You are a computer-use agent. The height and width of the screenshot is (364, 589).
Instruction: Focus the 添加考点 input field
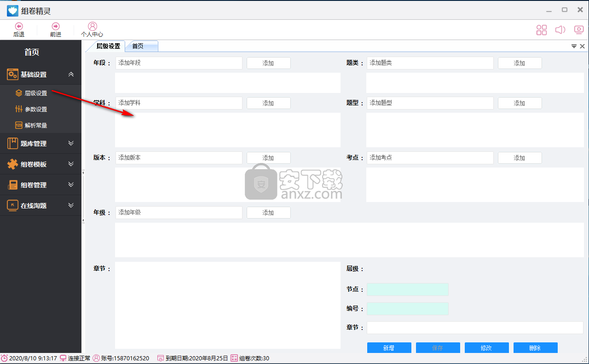tap(430, 158)
